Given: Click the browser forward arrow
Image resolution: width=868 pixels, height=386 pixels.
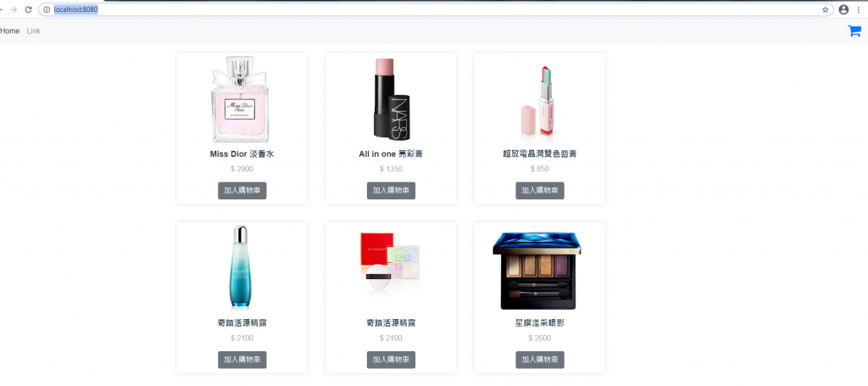Looking at the screenshot, I should pyautogui.click(x=14, y=9).
